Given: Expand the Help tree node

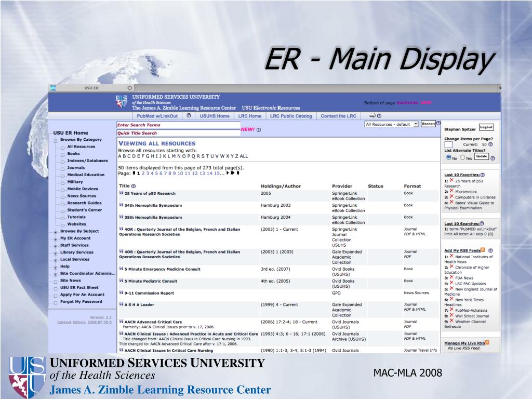Looking at the screenshot, I should pyautogui.click(x=55, y=268).
